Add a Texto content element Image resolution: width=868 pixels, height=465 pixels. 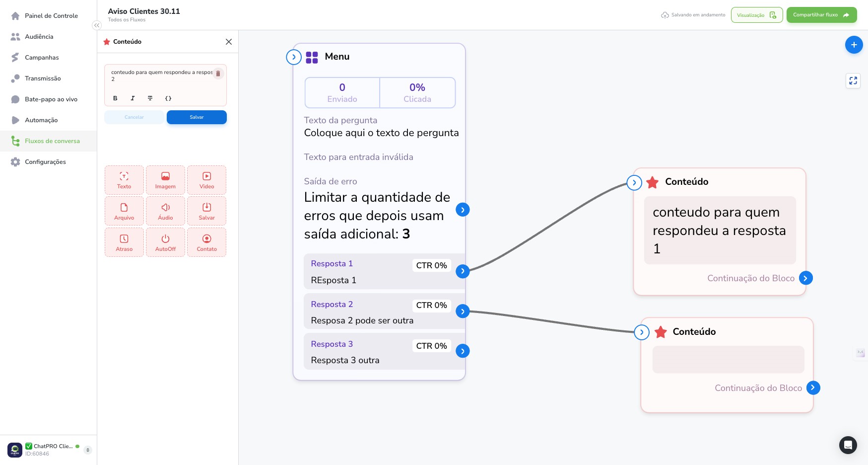coord(124,180)
